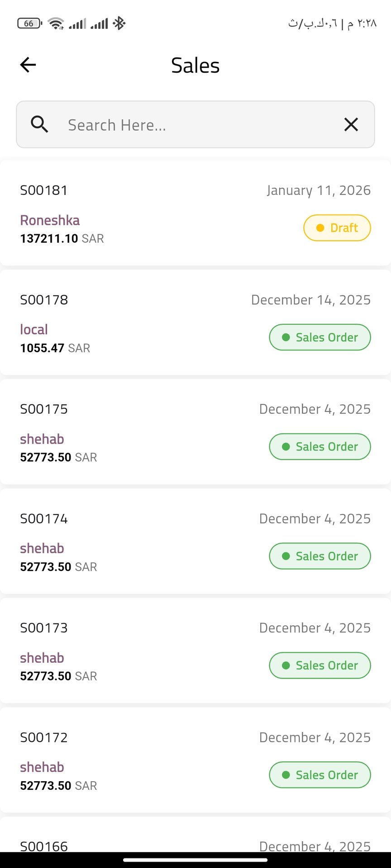Open the partially visible S00166 order
Screen dimensions: 391x868
[x=44, y=844]
